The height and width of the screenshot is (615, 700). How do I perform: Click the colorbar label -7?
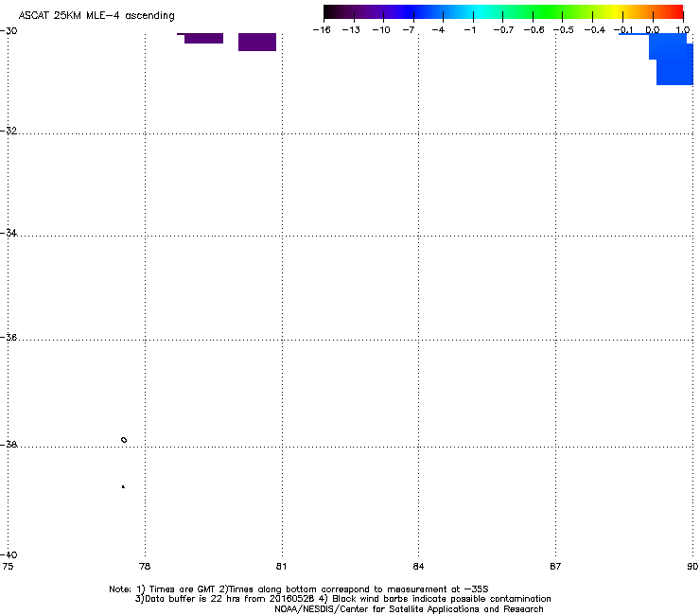[x=409, y=30]
